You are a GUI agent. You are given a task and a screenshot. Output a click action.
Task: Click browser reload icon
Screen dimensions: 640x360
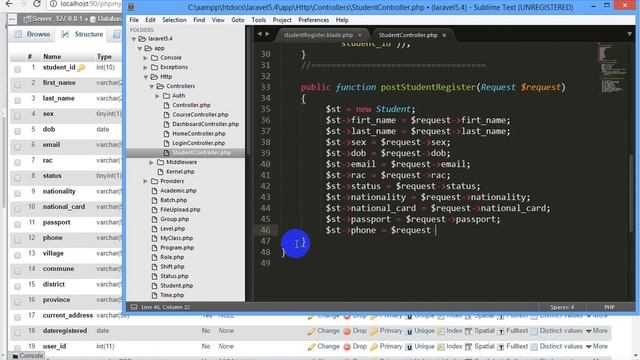coord(37,4)
